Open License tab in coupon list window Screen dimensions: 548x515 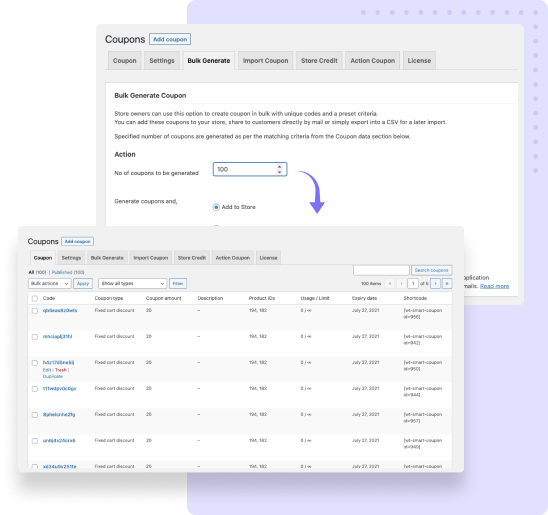click(268, 258)
